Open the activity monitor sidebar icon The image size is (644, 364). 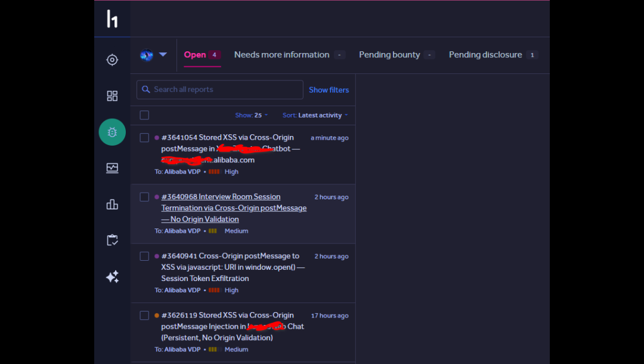pyautogui.click(x=112, y=168)
